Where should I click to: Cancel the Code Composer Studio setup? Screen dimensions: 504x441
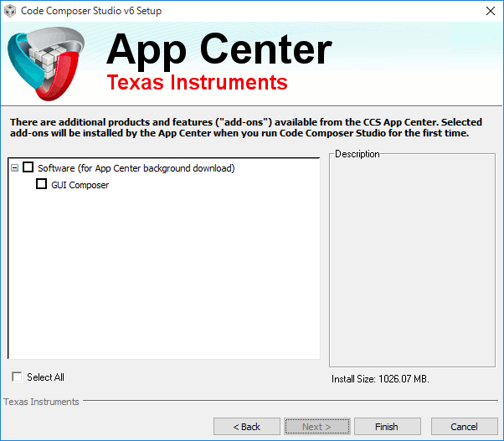point(464,427)
